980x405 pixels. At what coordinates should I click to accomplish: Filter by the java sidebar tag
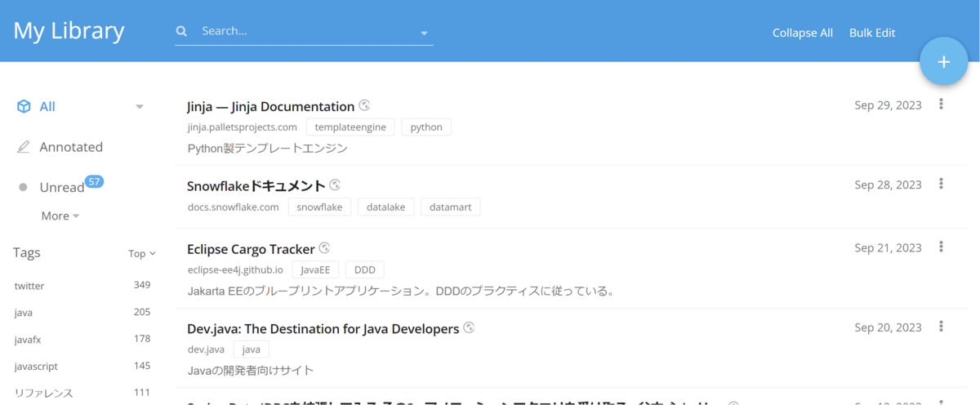[24, 313]
